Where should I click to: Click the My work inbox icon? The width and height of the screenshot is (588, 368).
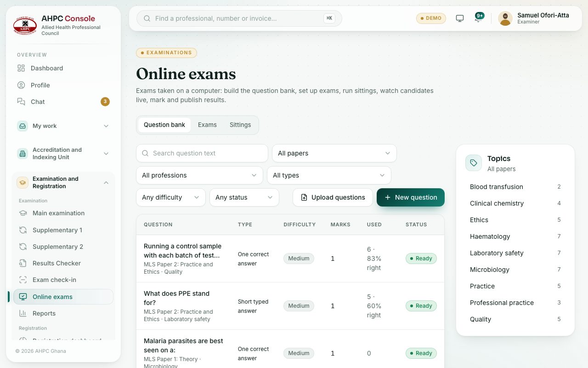23,126
